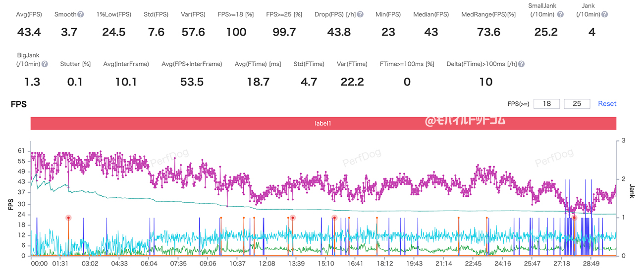This screenshot has width=644, height=269.
Task: Click the blue Reset link
Action: [x=607, y=104]
